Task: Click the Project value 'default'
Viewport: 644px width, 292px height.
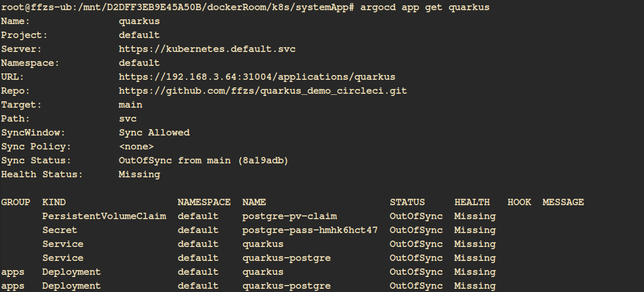Action: (139, 35)
